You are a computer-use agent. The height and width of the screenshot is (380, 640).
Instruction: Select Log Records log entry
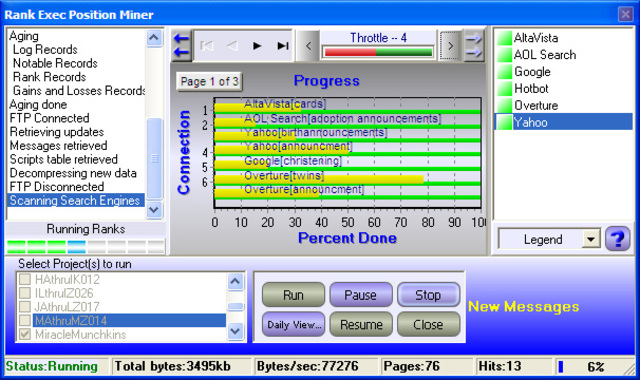coord(45,49)
